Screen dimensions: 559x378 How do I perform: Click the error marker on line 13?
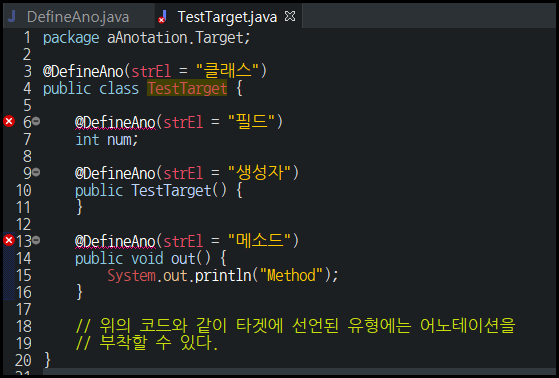[9, 240]
